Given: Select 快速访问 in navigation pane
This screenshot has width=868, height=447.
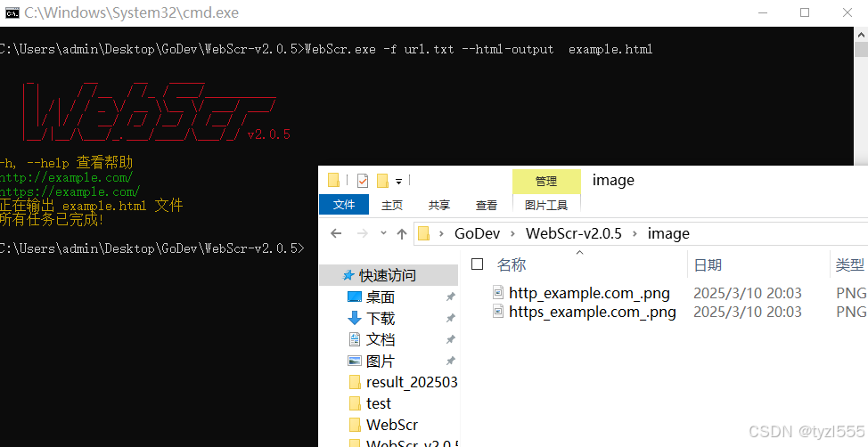Looking at the screenshot, I should click(x=389, y=275).
